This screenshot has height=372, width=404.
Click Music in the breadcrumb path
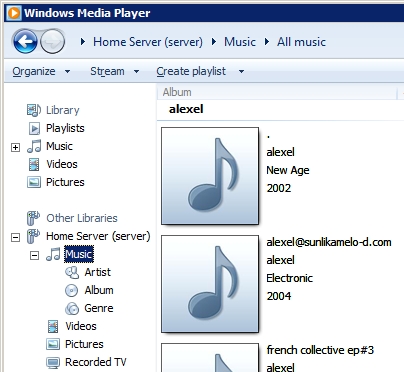tap(240, 42)
